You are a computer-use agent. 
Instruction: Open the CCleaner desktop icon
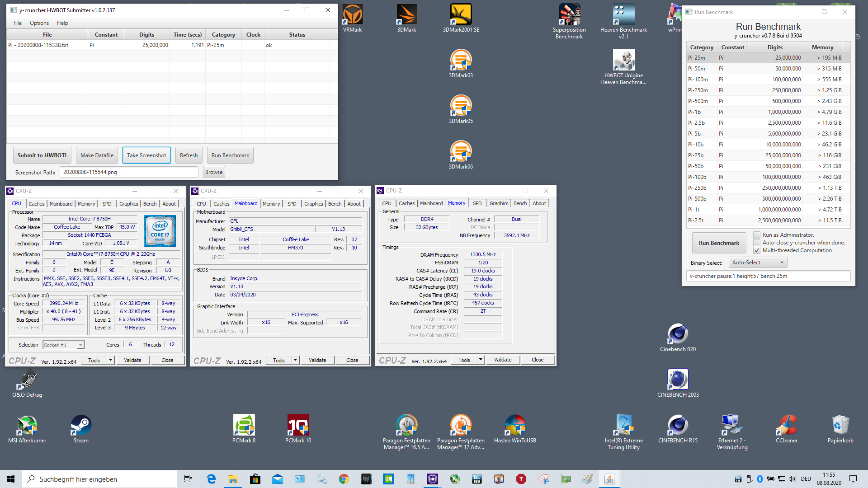point(786,429)
